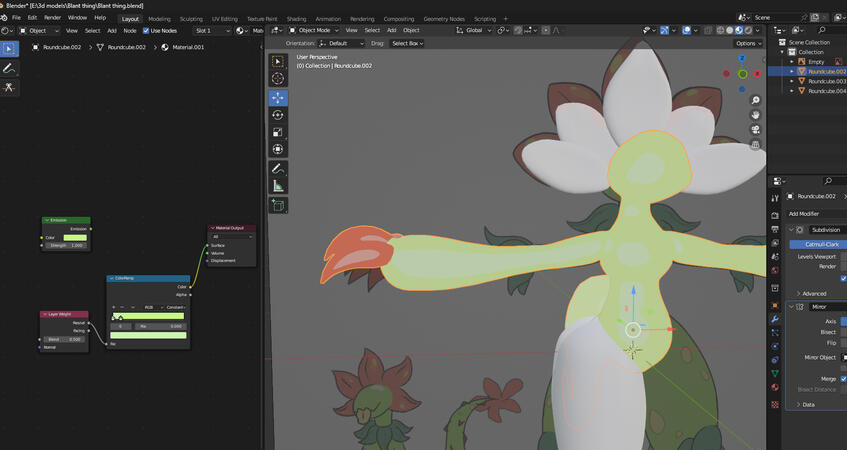The image size is (847, 450).
Task: Open the Object Data green triangle tab
Action: 775,373
